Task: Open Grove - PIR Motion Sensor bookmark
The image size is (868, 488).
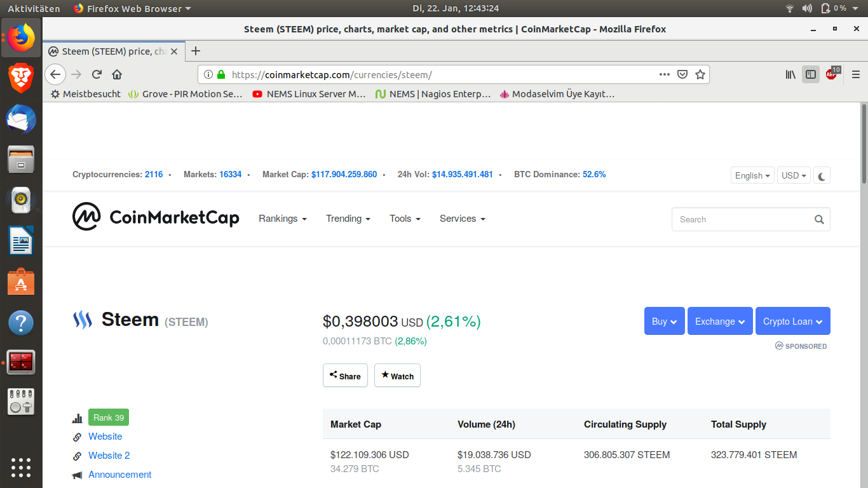Action: click(186, 94)
